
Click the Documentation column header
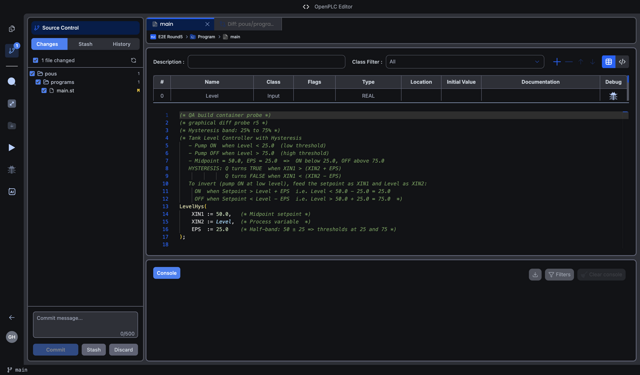point(540,82)
